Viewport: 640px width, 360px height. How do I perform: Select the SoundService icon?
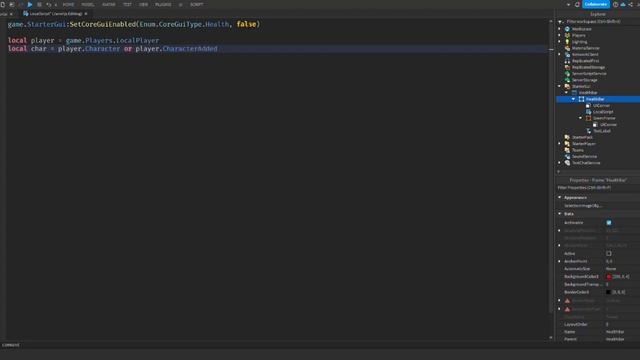coord(567,156)
